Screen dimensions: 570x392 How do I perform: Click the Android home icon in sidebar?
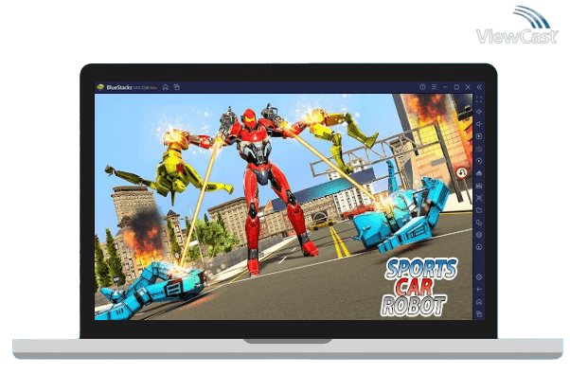pos(479,302)
